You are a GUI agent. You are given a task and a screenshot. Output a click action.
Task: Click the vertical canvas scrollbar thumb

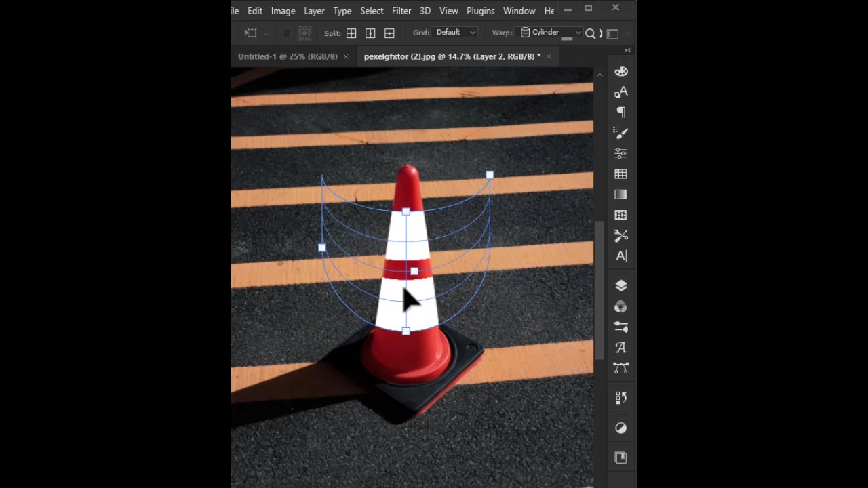pyautogui.click(x=599, y=291)
